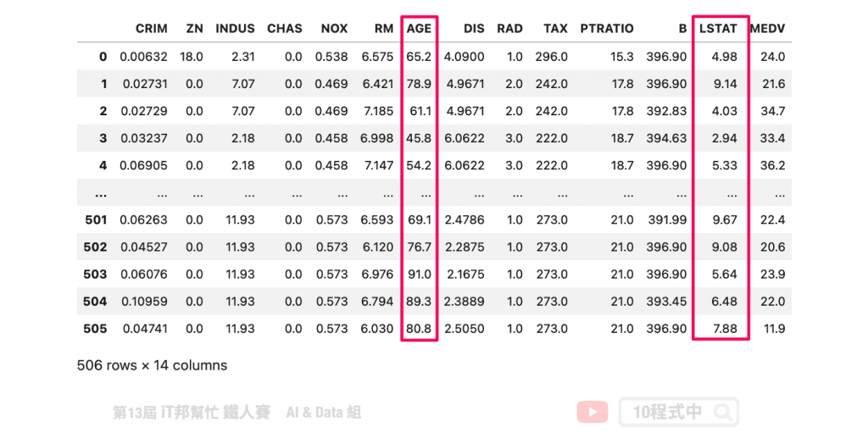The image size is (868, 439).
Task: Click the ellipsis truncated row index
Action: click(x=100, y=195)
